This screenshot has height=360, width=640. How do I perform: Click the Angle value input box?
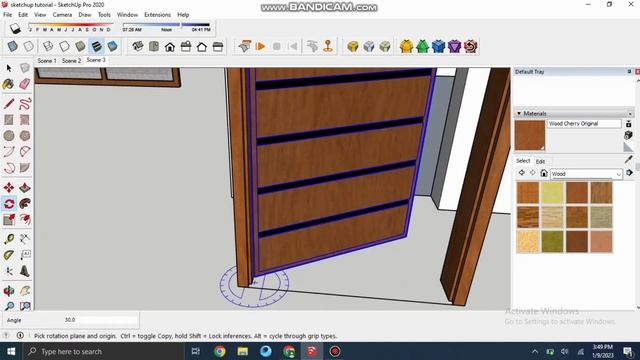pyautogui.click(x=100, y=320)
